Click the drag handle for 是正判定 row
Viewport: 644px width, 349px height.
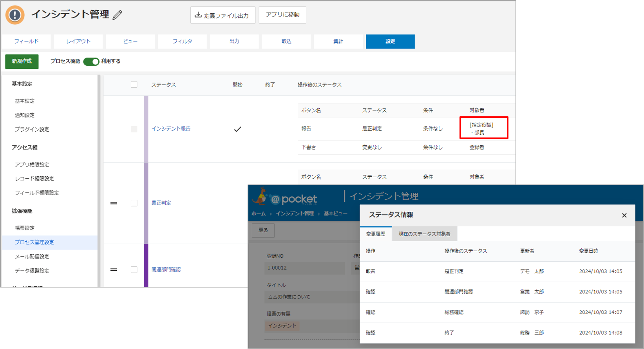[x=114, y=203]
